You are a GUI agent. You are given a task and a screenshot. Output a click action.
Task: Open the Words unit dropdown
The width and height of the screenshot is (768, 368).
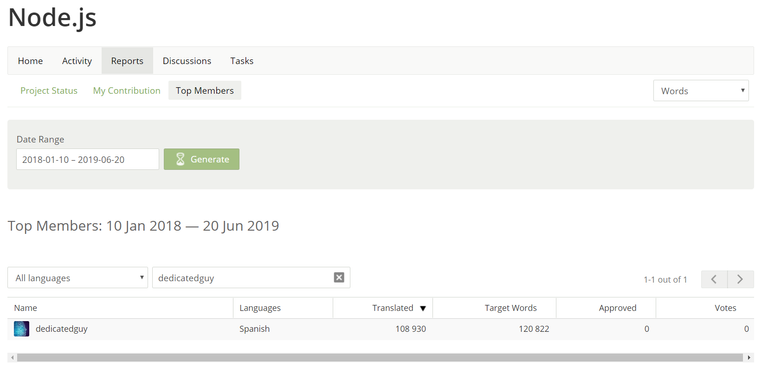[701, 91]
